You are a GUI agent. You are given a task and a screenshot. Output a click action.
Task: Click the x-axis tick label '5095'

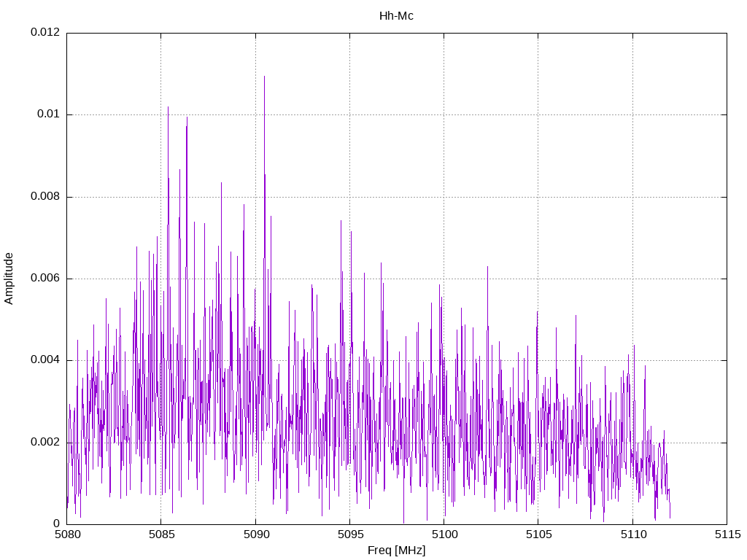tap(350, 534)
